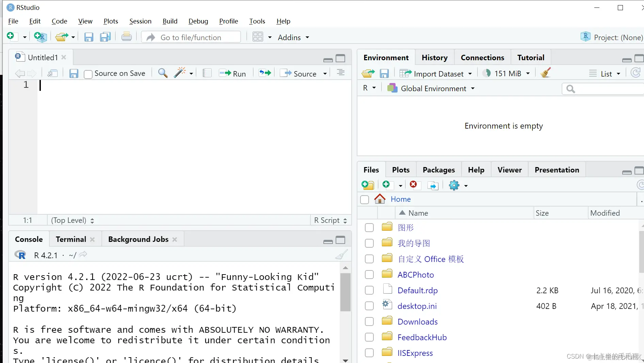Viewport: 644px width, 363px height.
Task: Print the current file icon
Action: click(127, 36)
